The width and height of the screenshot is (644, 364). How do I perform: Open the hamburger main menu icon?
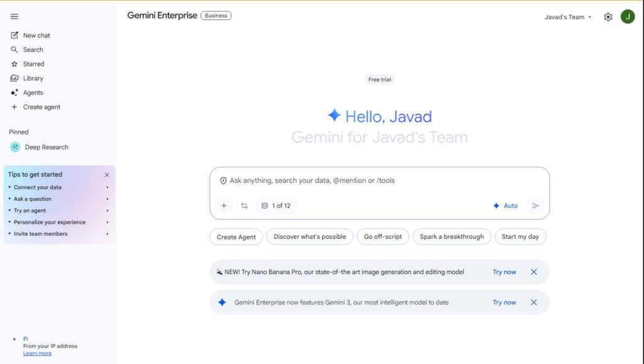(x=14, y=16)
